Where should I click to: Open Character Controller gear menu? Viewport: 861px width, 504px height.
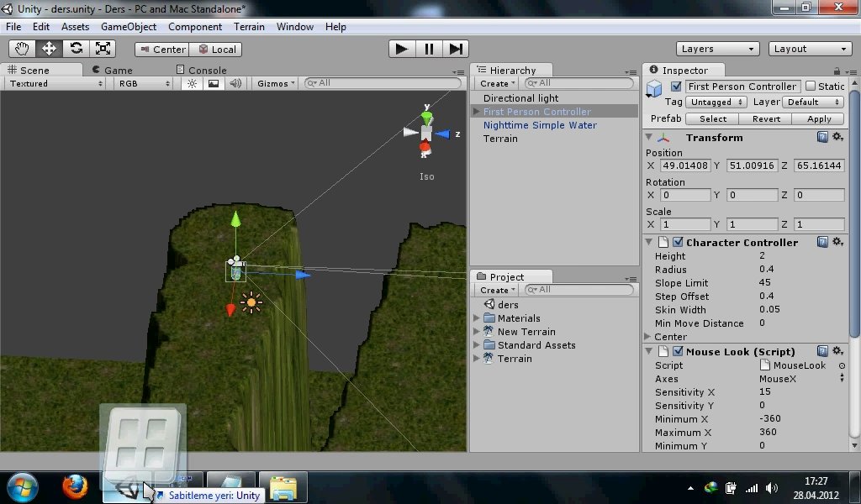point(837,242)
